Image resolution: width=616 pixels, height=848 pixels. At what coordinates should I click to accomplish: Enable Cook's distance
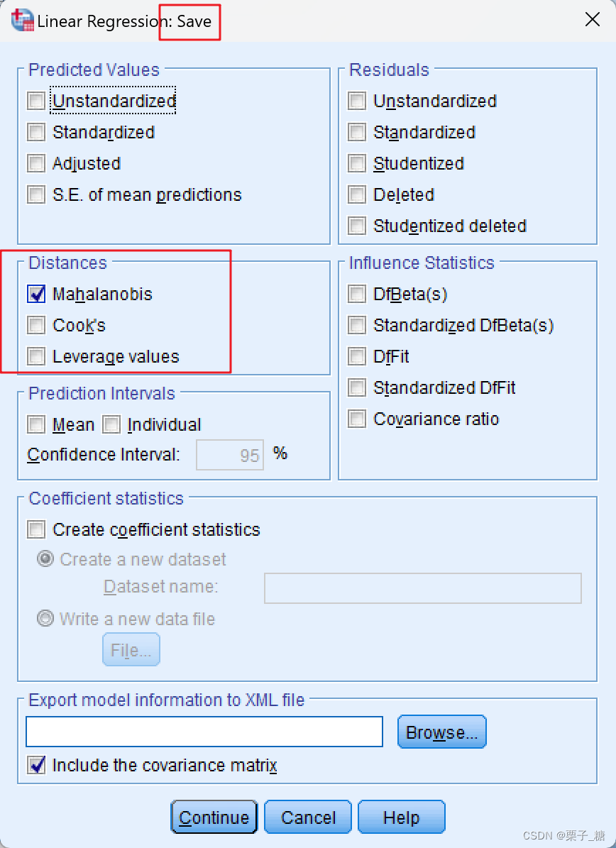pyautogui.click(x=36, y=325)
